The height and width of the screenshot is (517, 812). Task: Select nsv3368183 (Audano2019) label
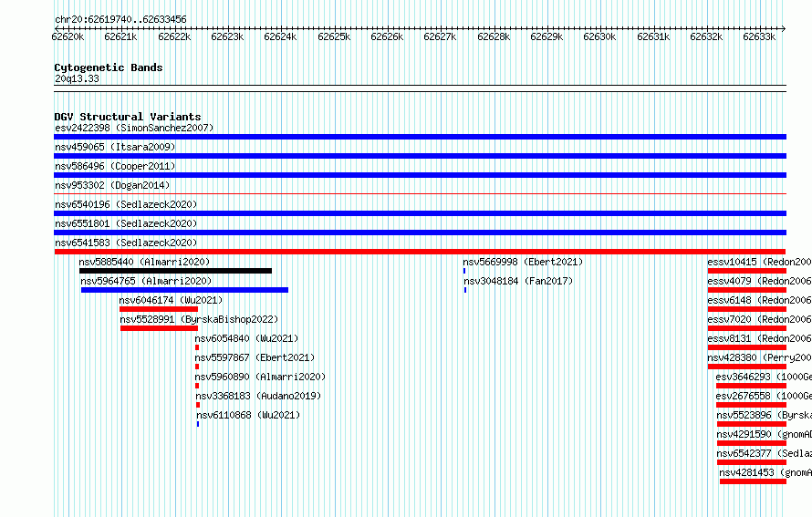258,396
